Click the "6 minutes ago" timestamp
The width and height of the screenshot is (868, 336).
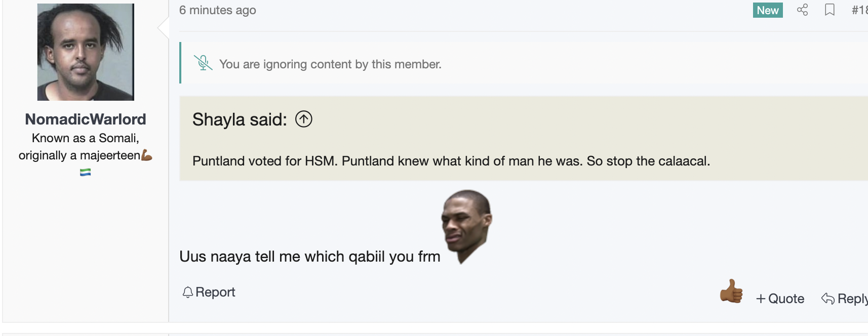click(x=218, y=10)
